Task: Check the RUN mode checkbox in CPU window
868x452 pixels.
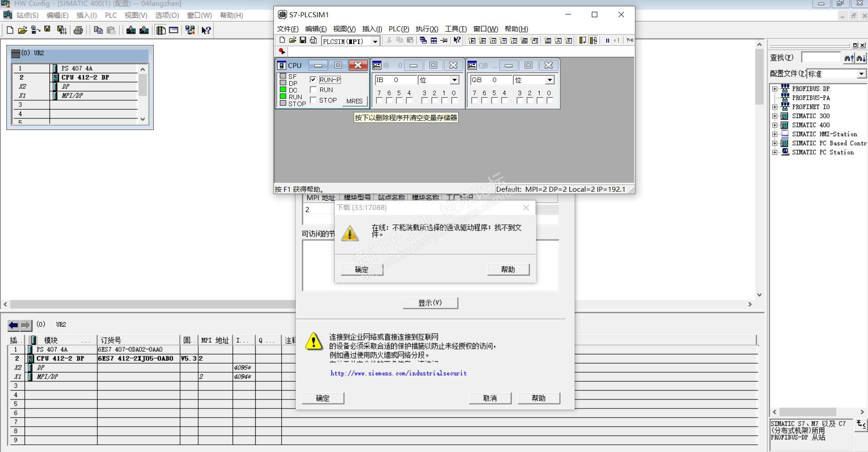Action: pos(313,90)
